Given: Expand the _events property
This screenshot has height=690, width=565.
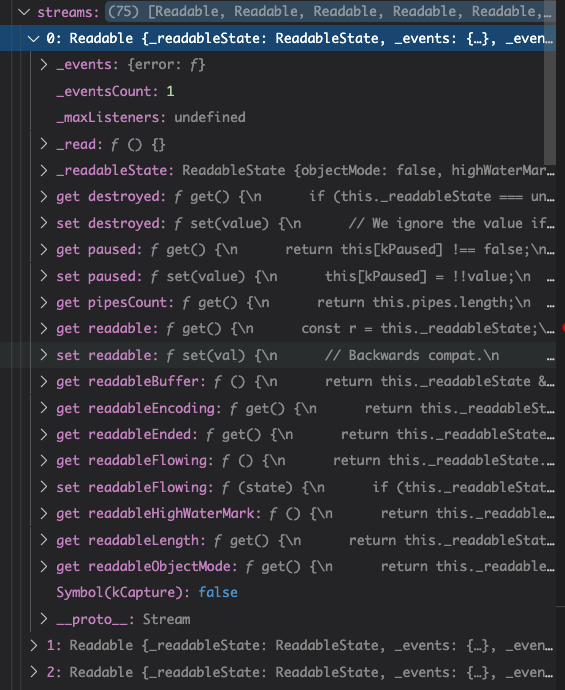Looking at the screenshot, I should point(44,65).
